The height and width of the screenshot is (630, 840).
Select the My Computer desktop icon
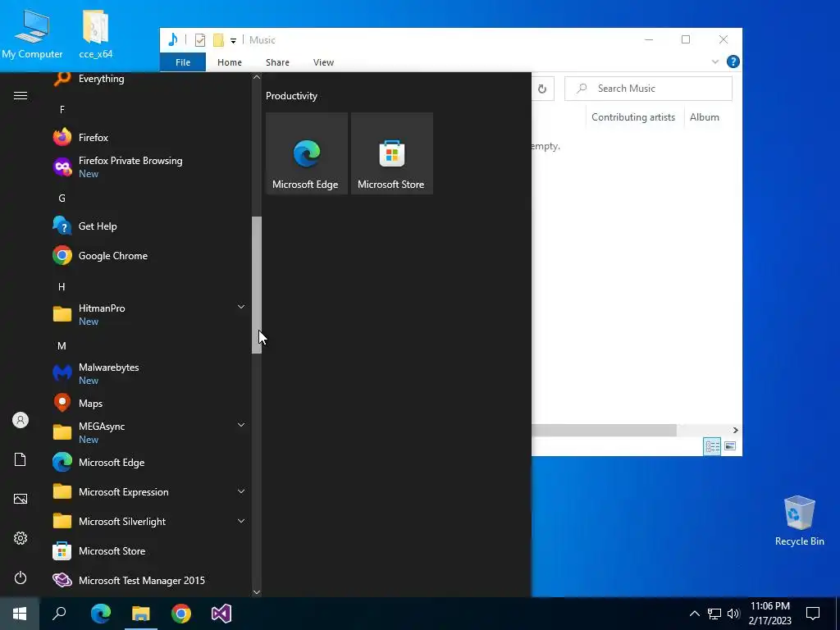(x=32, y=34)
